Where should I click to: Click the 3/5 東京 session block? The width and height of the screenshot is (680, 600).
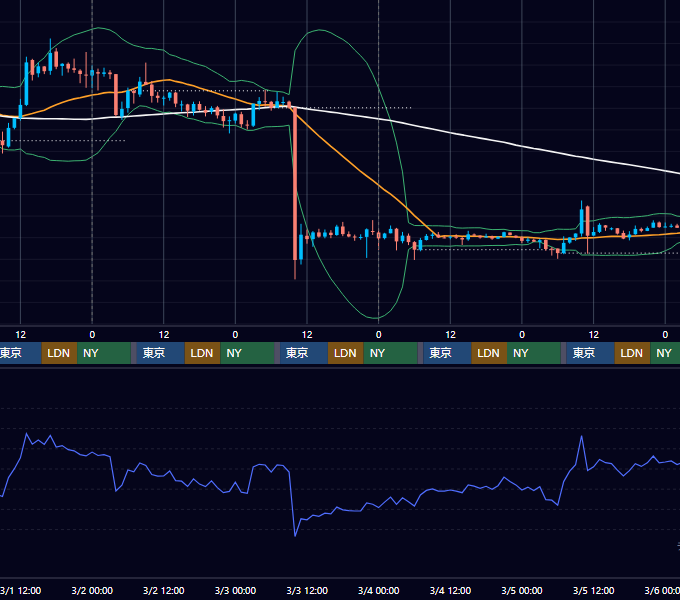click(x=590, y=353)
